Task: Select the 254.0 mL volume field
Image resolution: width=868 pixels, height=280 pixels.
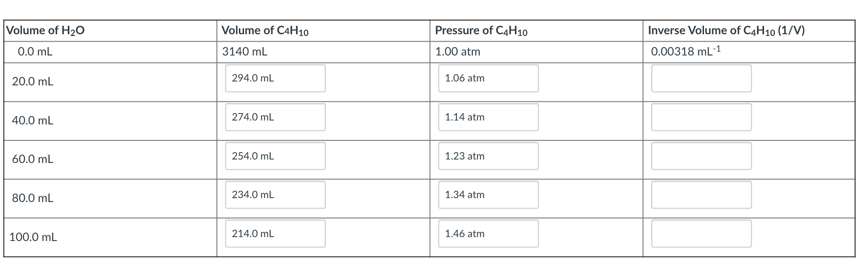Action: (x=275, y=156)
